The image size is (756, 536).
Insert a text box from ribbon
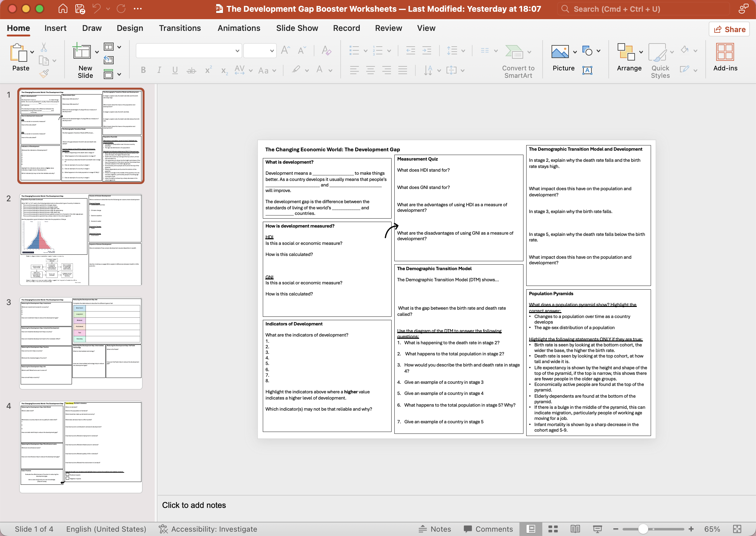[x=587, y=70]
